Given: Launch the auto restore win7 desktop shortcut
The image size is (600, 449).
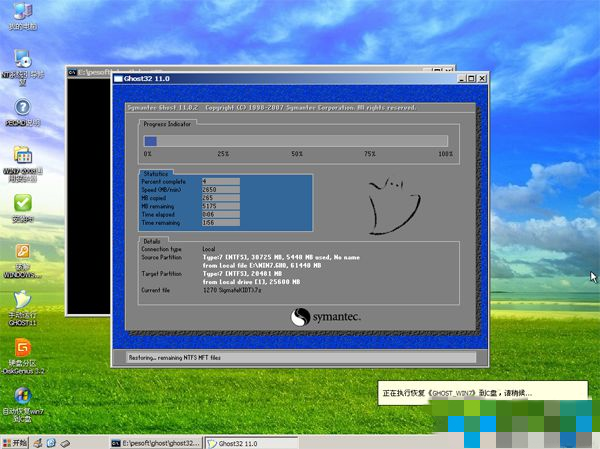Looking at the screenshot, I should coord(22,398).
